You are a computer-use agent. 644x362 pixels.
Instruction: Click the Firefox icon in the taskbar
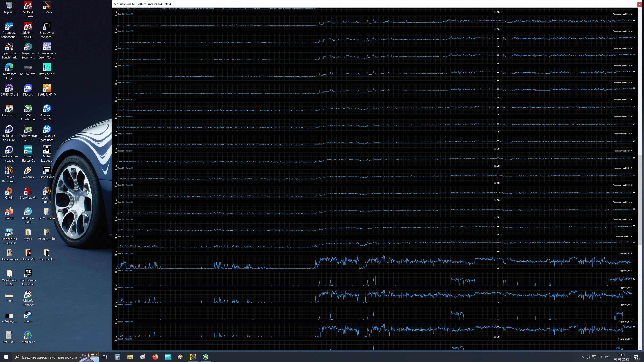[x=155, y=357]
